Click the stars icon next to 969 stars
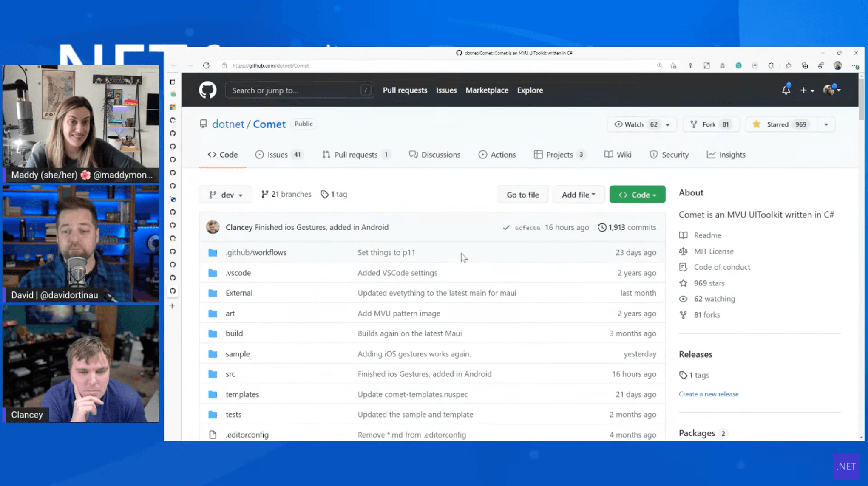Image resolution: width=868 pixels, height=486 pixels. (683, 283)
